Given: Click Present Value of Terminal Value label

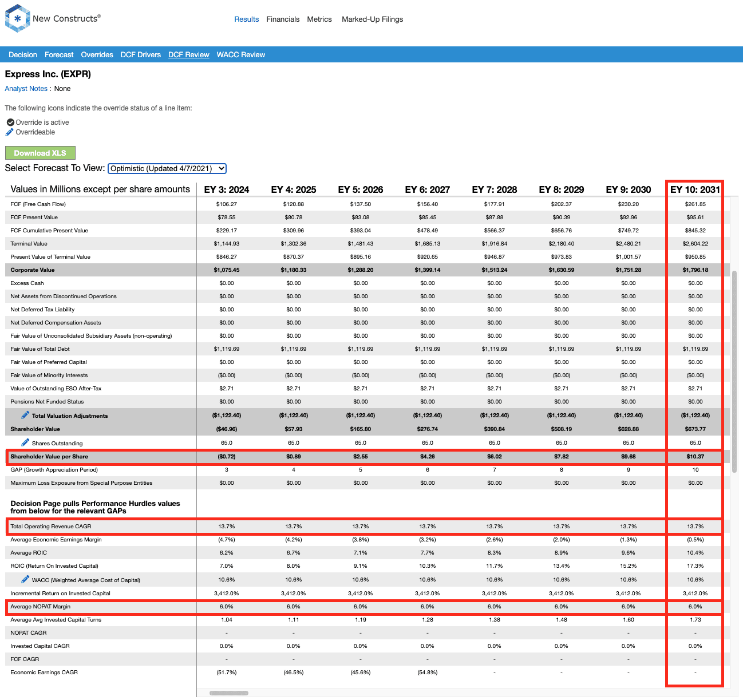Looking at the screenshot, I should 50,257.
